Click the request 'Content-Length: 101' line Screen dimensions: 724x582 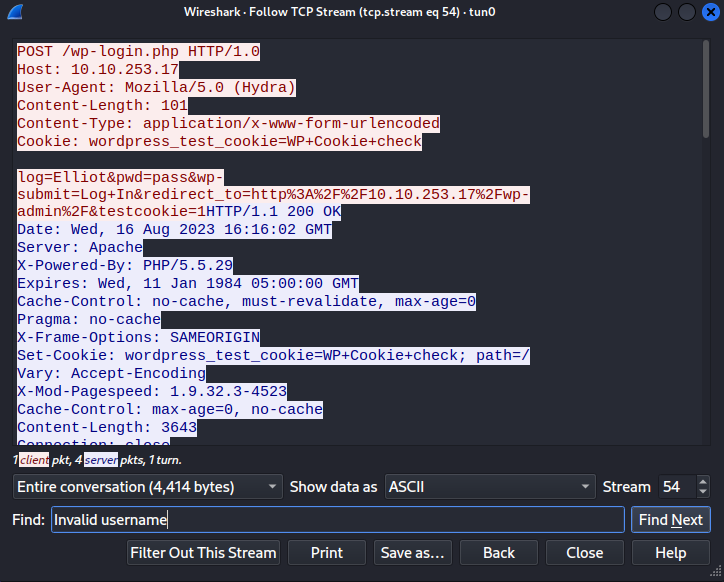(103, 105)
